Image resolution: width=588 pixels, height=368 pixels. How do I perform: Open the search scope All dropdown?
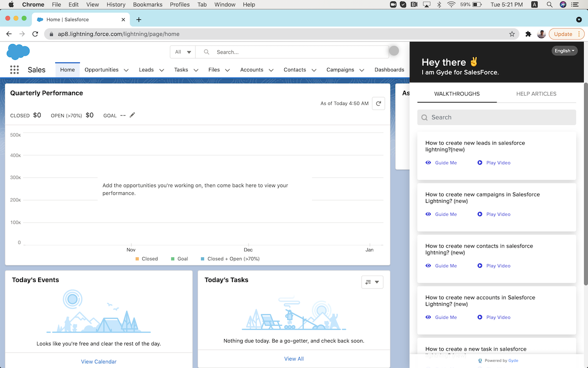tap(183, 52)
